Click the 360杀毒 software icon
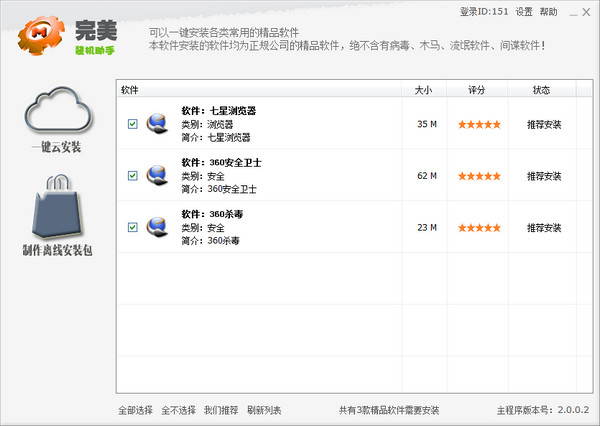Viewport: 600px width, 426px height. 156,227
